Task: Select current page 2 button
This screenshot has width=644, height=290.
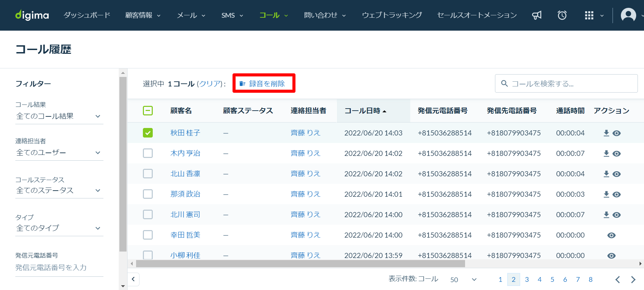Action: [x=514, y=279]
